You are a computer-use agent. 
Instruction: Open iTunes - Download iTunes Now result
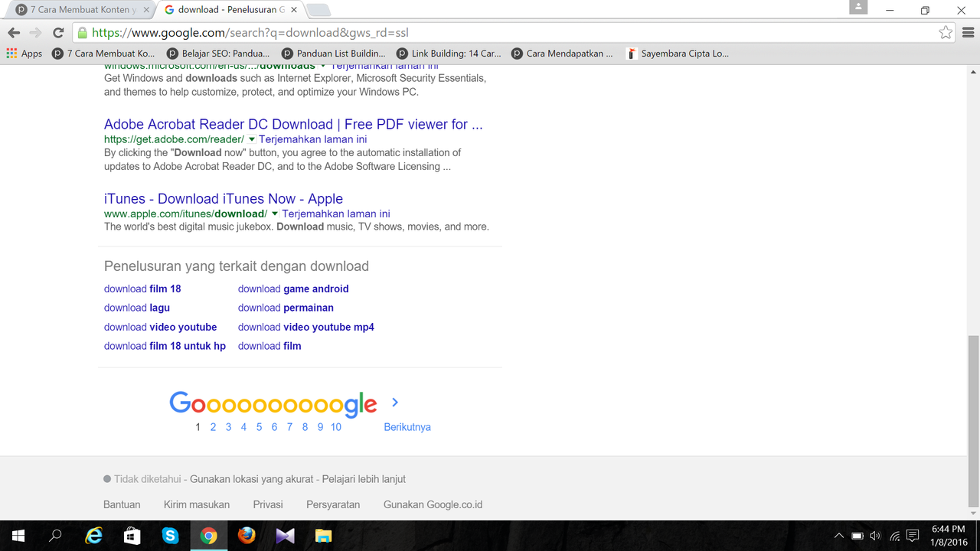click(x=224, y=199)
